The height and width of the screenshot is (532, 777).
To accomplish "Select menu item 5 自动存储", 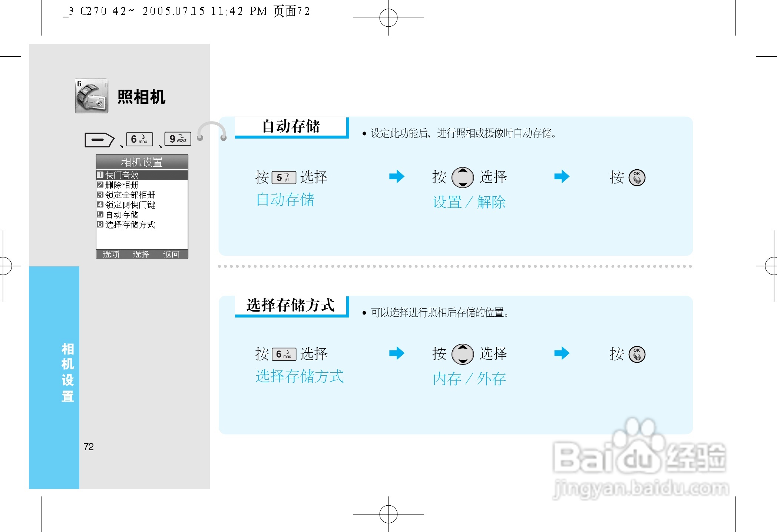I will pyautogui.click(x=142, y=215).
